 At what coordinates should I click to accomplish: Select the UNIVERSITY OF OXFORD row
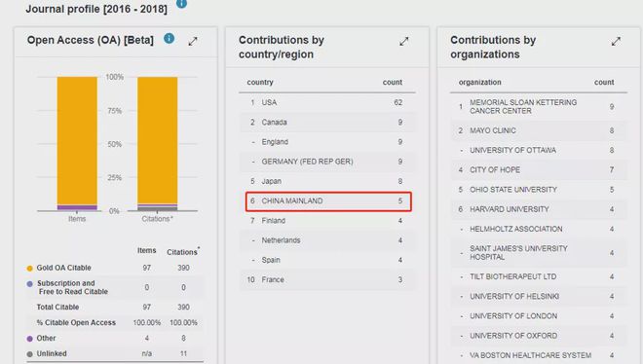pyautogui.click(x=539, y=336)
